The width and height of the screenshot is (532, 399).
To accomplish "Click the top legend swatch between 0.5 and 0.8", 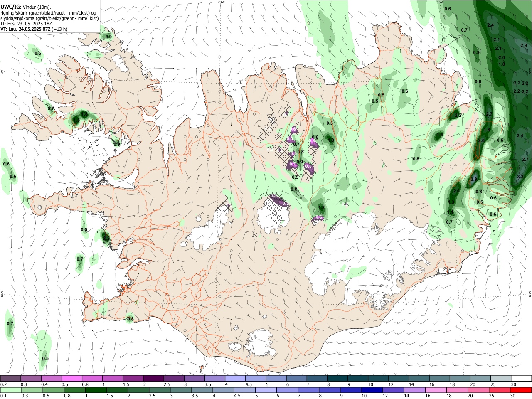I will (71, 378).
